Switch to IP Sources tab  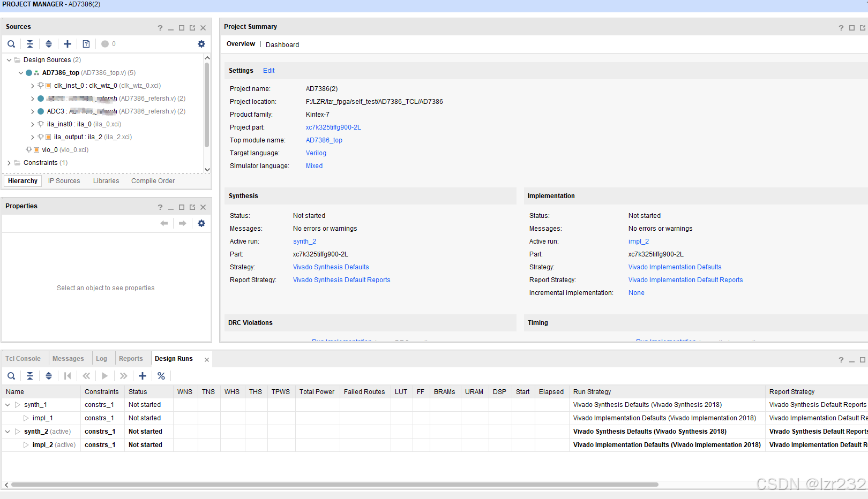64,181
